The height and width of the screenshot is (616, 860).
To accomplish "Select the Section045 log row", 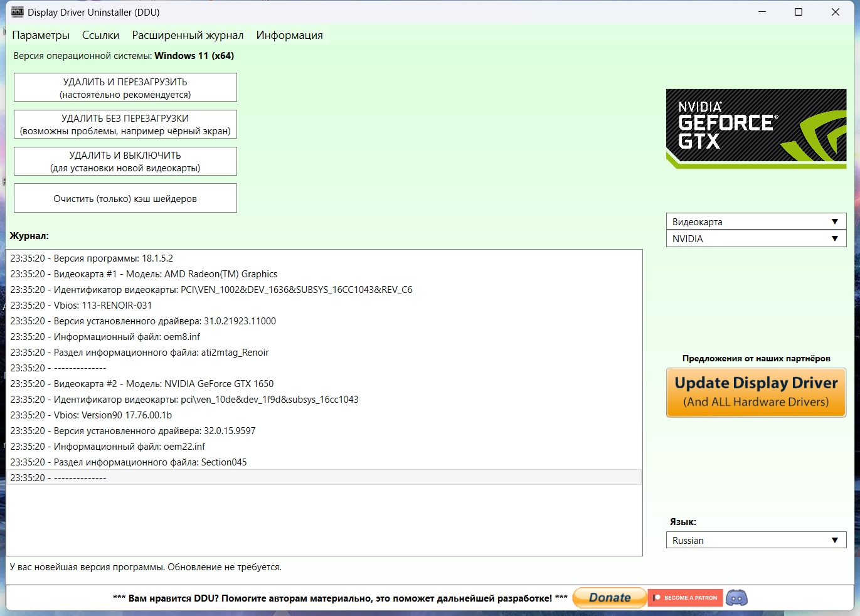I will [x=324, y=462].
